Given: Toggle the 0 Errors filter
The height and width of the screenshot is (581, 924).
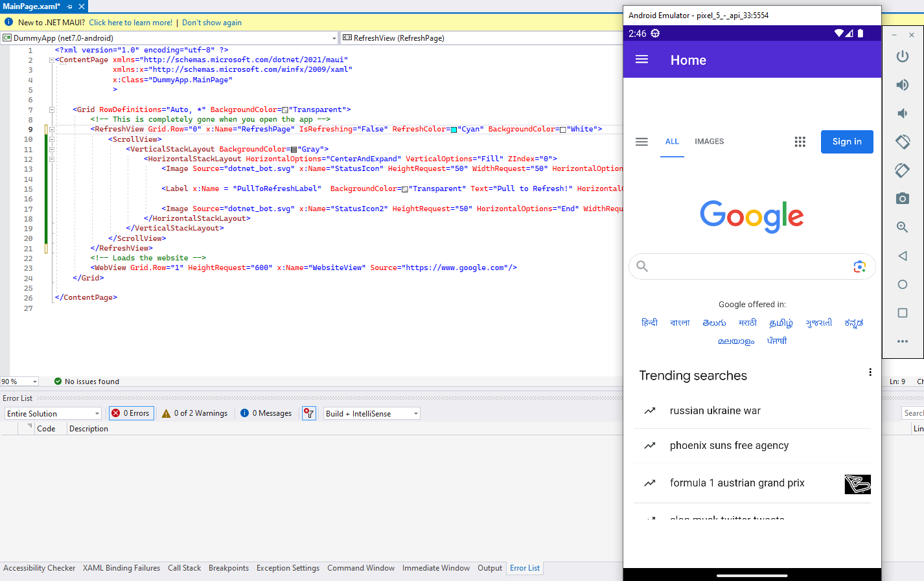Looking at the screenshot, I should [x=131, y=413].
